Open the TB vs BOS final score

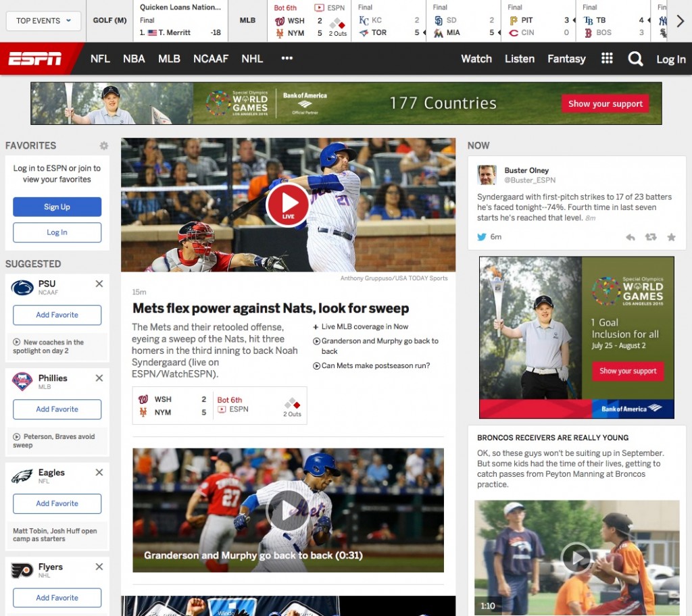tap(614, 21)
